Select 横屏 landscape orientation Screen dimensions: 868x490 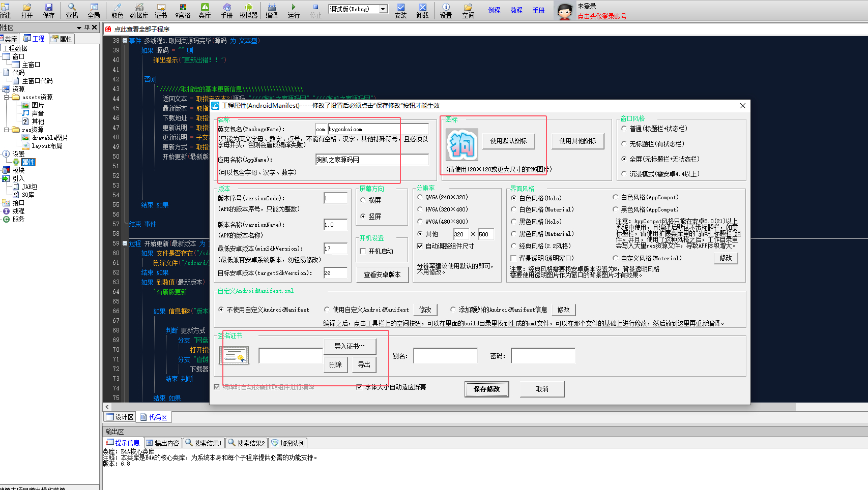[363, 200]
